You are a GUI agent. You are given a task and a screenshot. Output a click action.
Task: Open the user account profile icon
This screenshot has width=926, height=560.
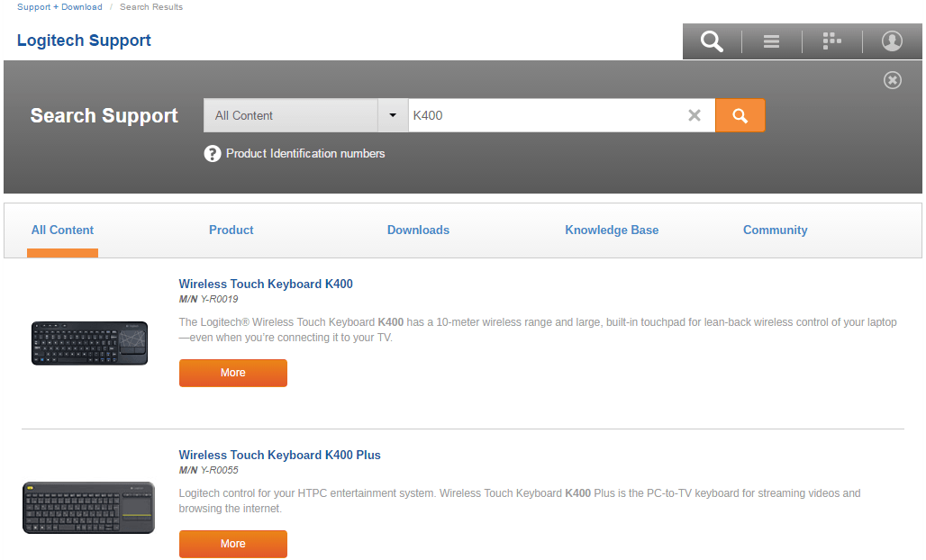[892, 41]
